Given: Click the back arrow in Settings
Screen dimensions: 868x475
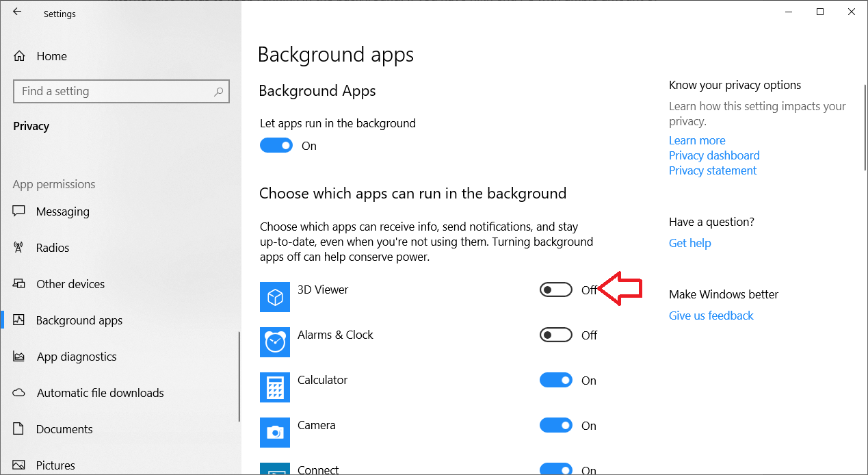Looking at the screenshot, I should (x=17, y=11).
